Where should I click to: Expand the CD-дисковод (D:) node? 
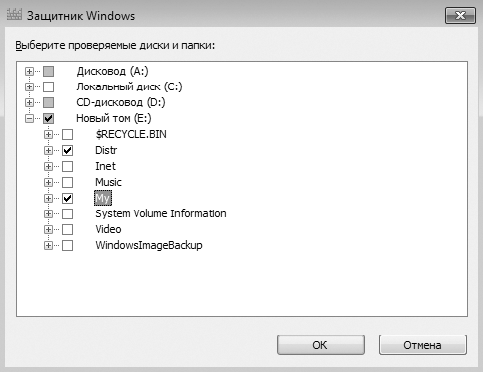click(x=29, y=102)
